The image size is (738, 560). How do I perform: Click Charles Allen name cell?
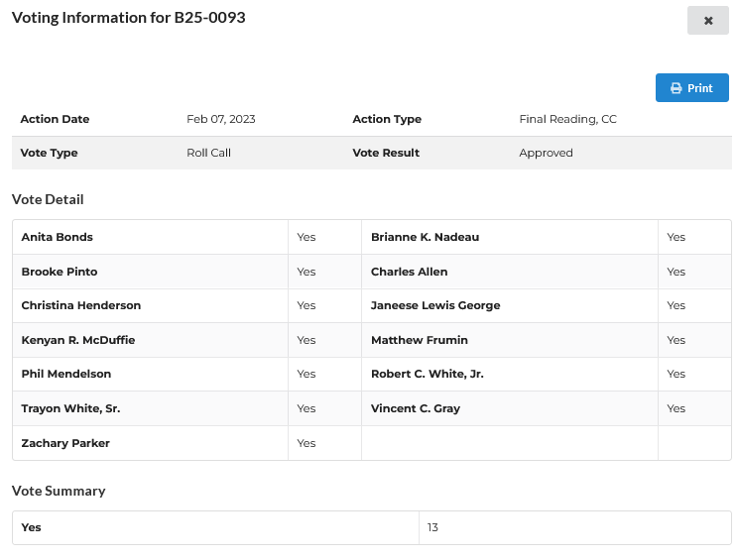(409, 272)
